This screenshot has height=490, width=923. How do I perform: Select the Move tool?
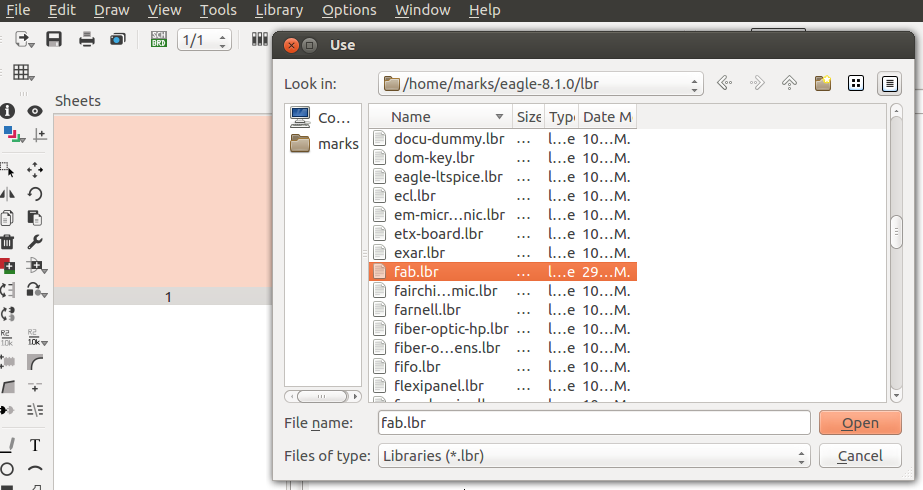click(35, 170)
